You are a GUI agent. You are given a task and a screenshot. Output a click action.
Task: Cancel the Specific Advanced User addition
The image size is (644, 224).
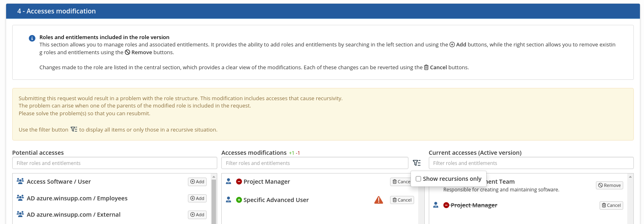coord(402,200)
